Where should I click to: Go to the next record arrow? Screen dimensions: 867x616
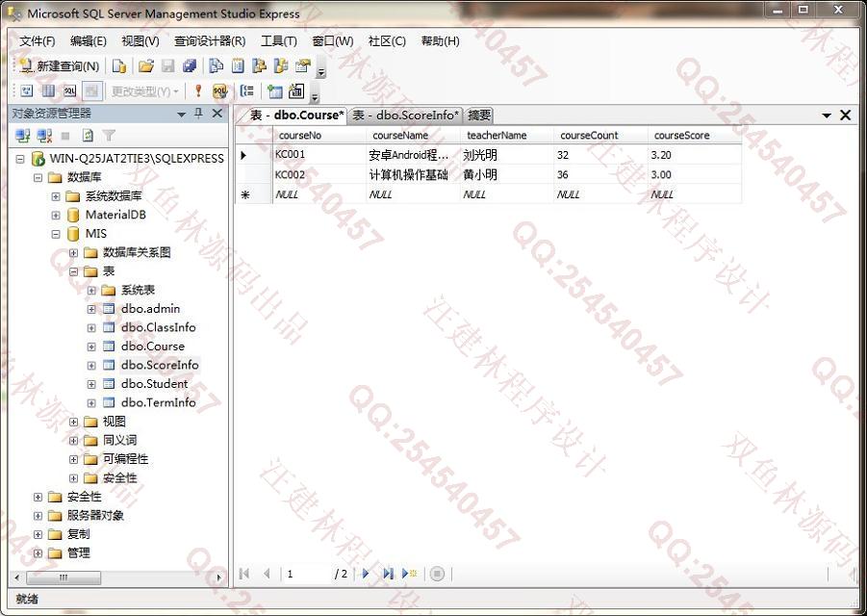pos(366,574)
